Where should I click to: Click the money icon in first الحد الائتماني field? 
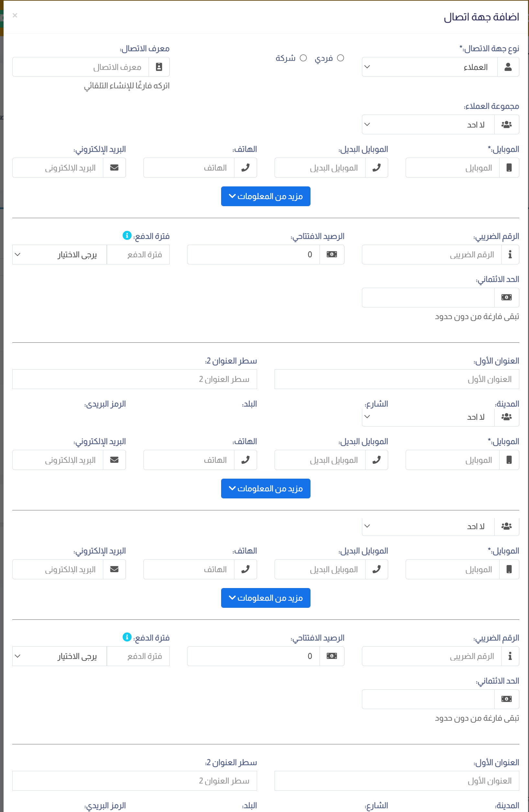(x=506, y=297)
